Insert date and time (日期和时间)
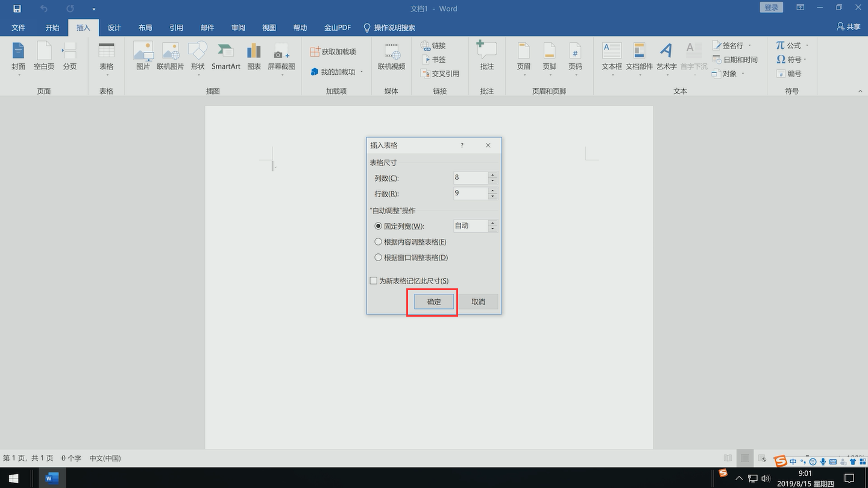Viewport: 868px width, 488px height. (x=735, y=59)
